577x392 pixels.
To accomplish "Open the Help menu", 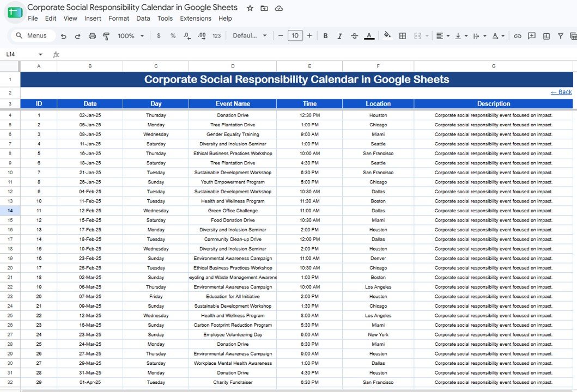I will tap(225, 19).
